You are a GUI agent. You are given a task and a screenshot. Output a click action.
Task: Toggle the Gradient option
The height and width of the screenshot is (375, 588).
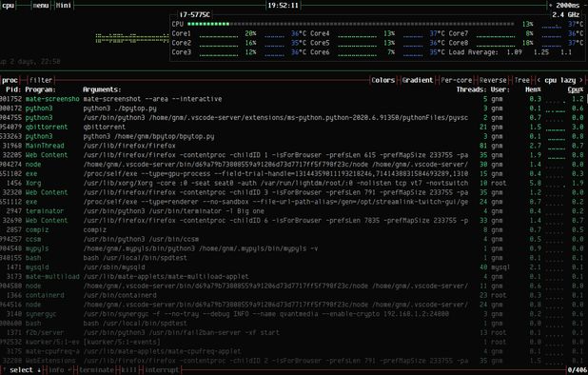[x=418, y=80]
